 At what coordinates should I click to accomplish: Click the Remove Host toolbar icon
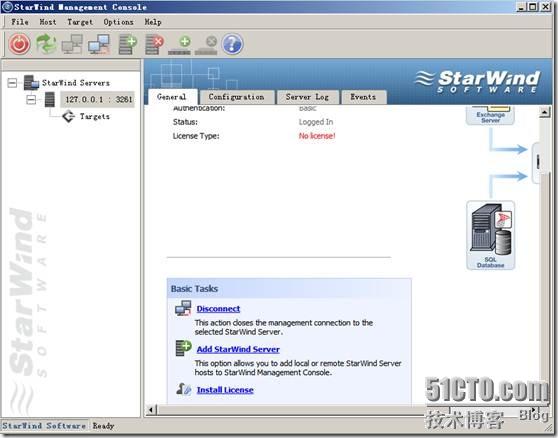[x=154, y=44]
